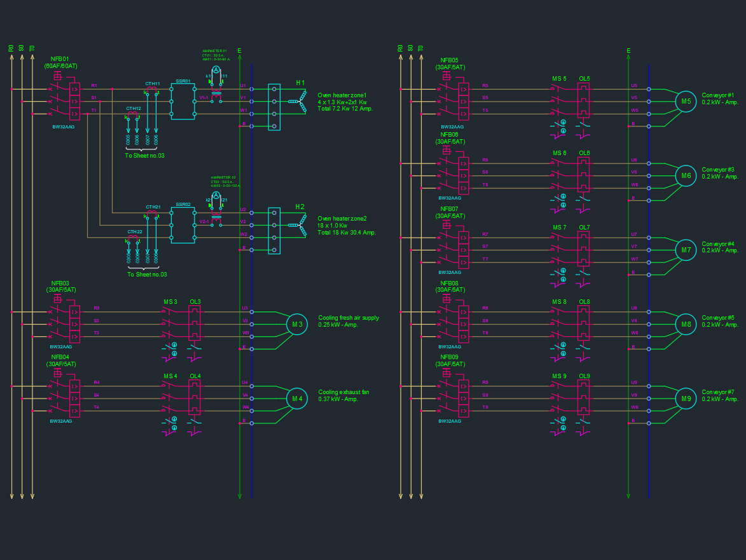Select the CTH22 current transformer symbol
This screenshot has width=746, height=560.
tap(133, 238)
